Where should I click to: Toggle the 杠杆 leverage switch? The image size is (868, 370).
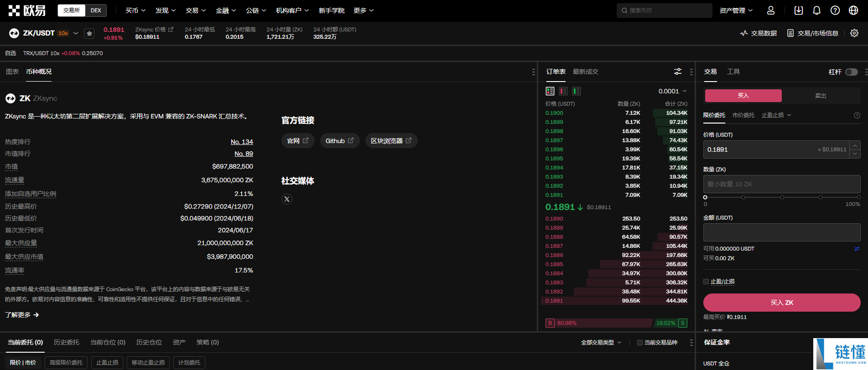(851, 72)
